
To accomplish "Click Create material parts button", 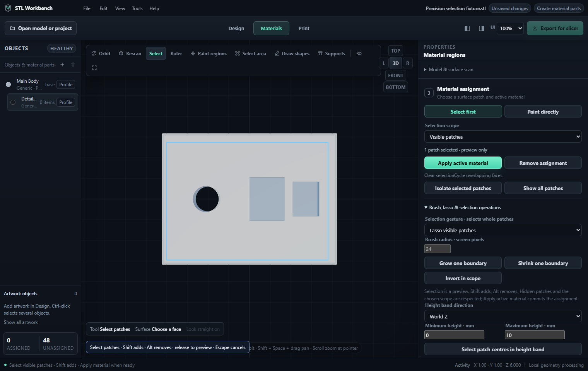I will tap(559, 8).
